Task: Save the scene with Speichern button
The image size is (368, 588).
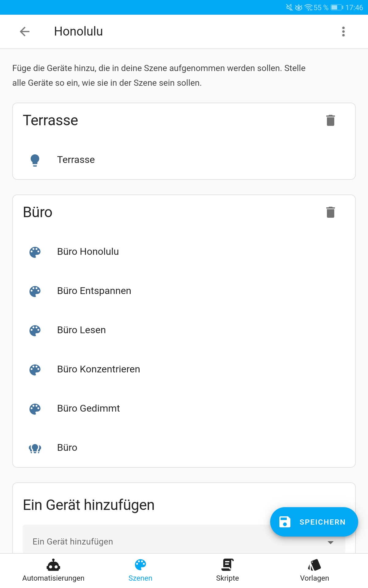Action: 314,522
